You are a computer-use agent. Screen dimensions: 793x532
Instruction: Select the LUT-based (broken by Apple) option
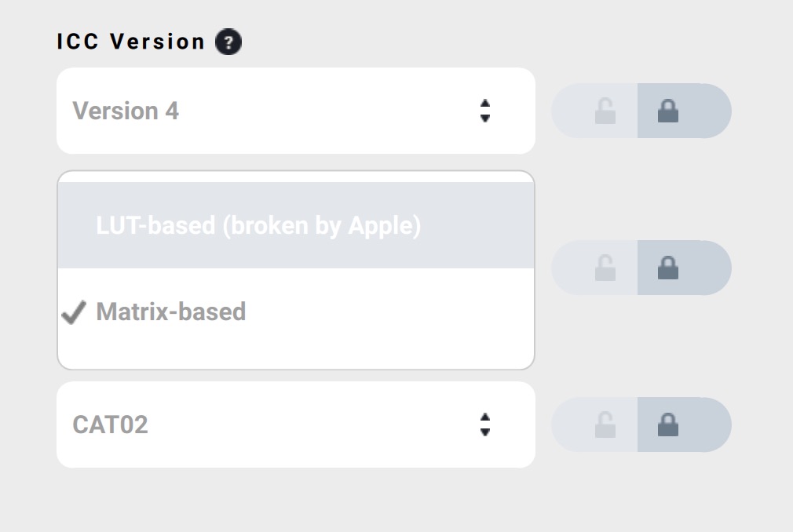[x=258, y=226]
